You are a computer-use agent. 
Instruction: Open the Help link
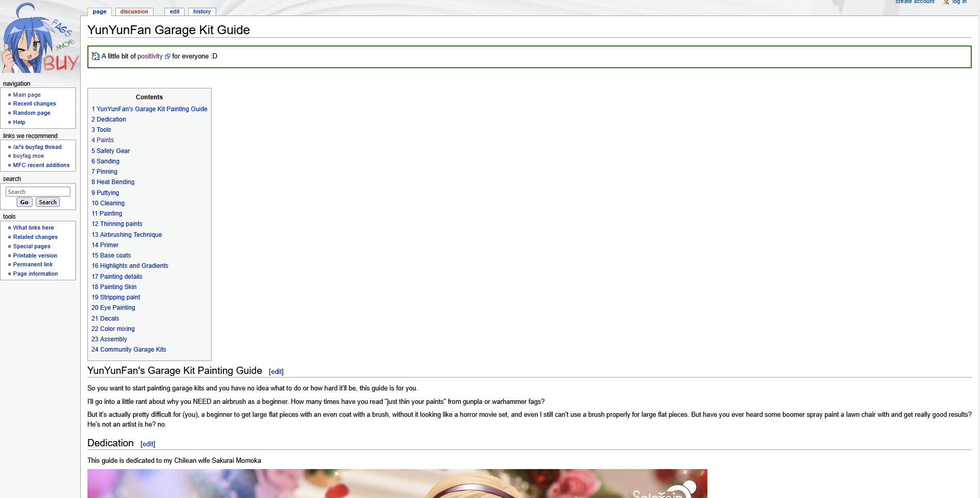pyautogui.click(x=19, y=122)
